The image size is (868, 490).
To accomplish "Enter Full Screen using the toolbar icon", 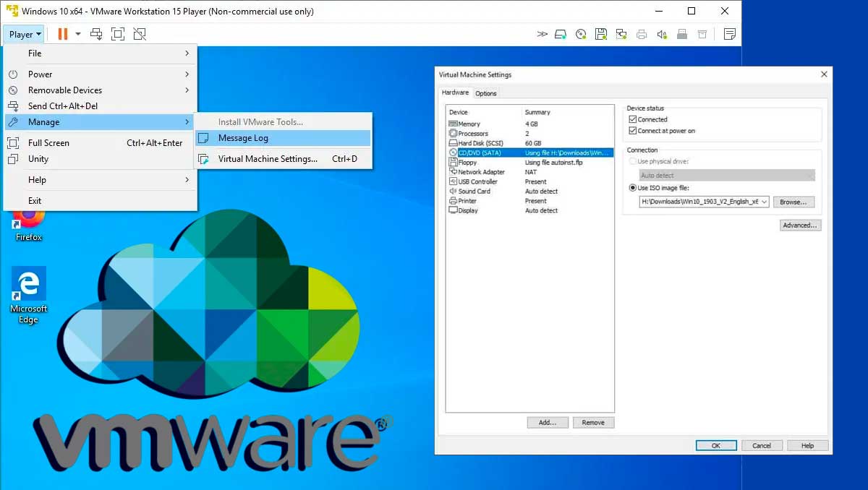I will (118, 33).
